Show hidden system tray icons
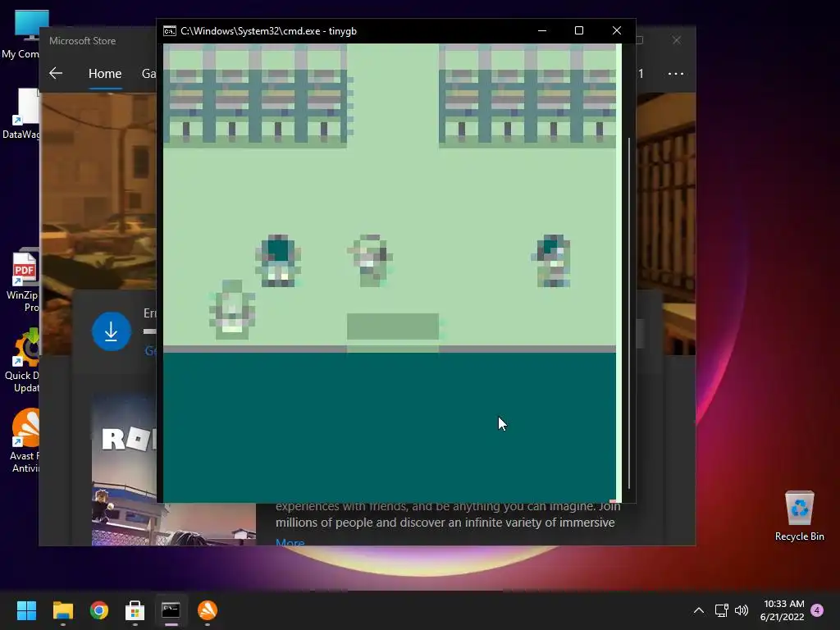Screen dimensions: 840x630 pyautogui.click(x=699, y=610)
